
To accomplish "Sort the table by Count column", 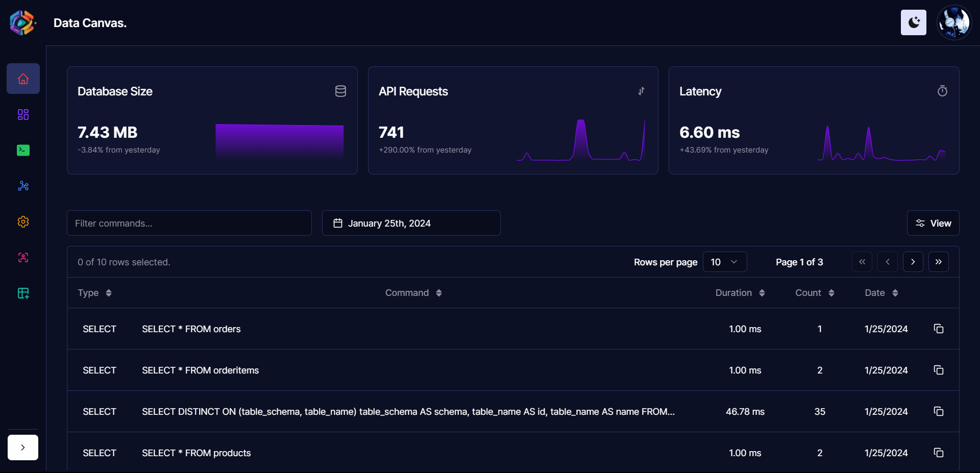I will pos(815,293).
